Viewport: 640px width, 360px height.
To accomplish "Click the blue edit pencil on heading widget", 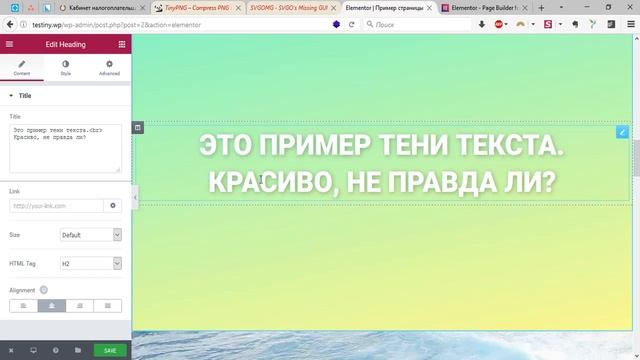I will 622,132.
